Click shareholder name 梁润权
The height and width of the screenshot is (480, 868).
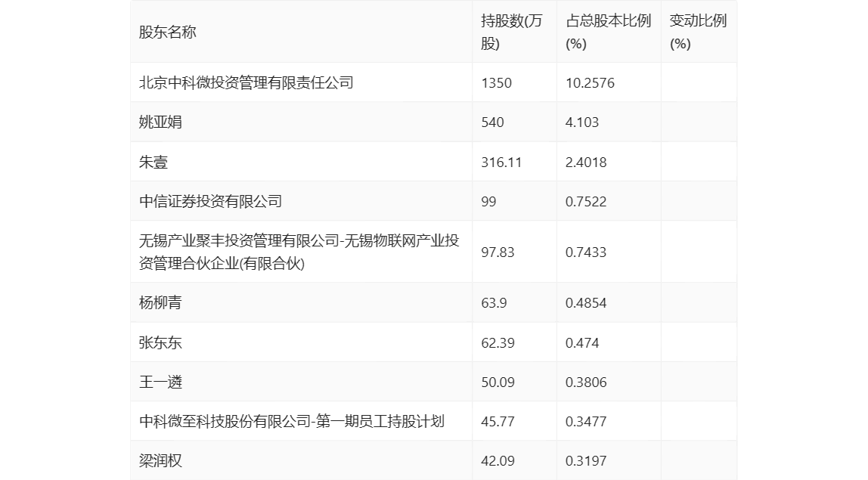point(160,460)
